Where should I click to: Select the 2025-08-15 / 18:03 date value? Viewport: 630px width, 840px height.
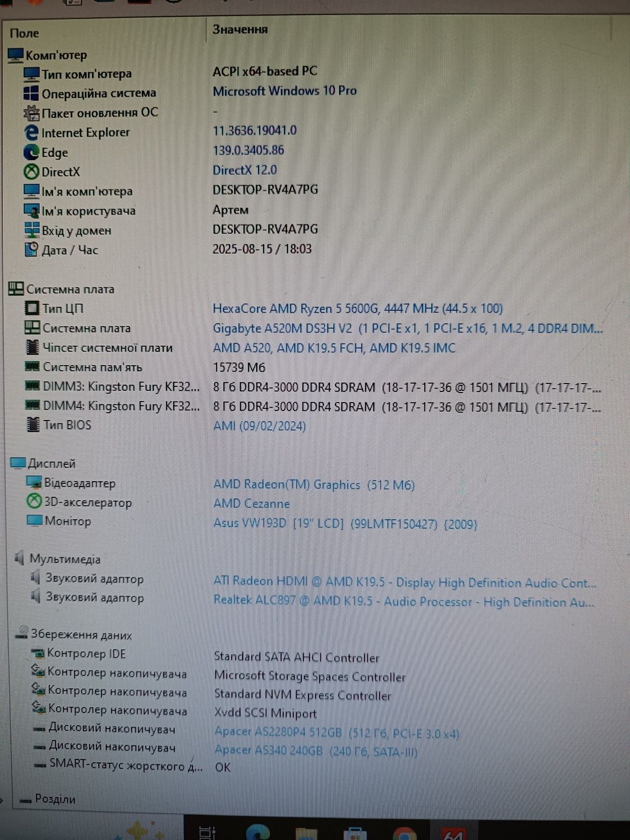pos(262,249)
